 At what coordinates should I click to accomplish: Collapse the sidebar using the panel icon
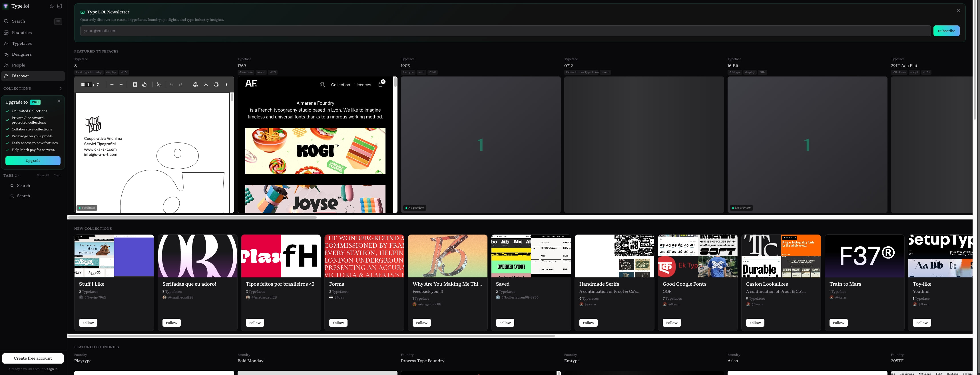click(x=60, y=6)
